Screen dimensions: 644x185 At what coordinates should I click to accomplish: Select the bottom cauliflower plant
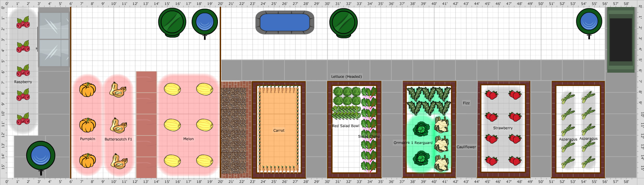(x=441, y=163)
